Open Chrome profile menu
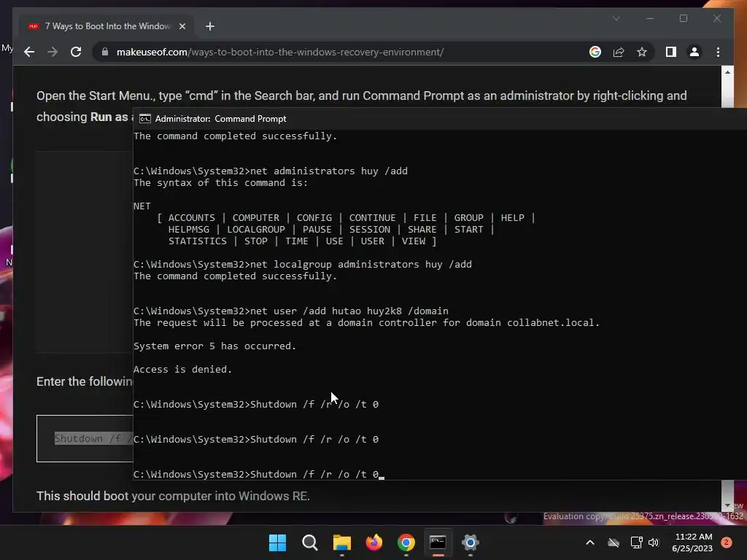The image size is (747, 560). (x=694, y=52)
